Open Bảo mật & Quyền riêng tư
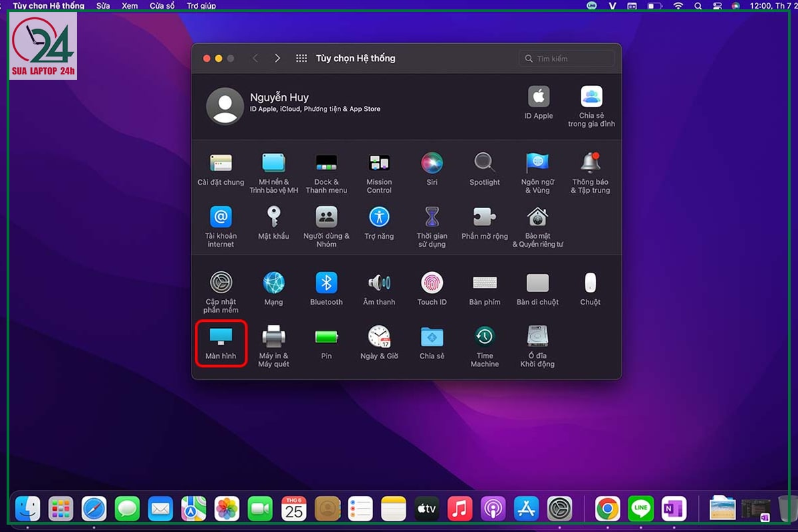The height and width of the screenshot is (532, 798). point(537,227)
